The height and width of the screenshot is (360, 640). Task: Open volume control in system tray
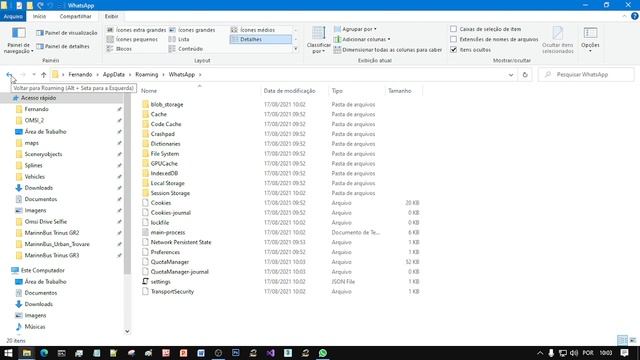pos(573,353)
